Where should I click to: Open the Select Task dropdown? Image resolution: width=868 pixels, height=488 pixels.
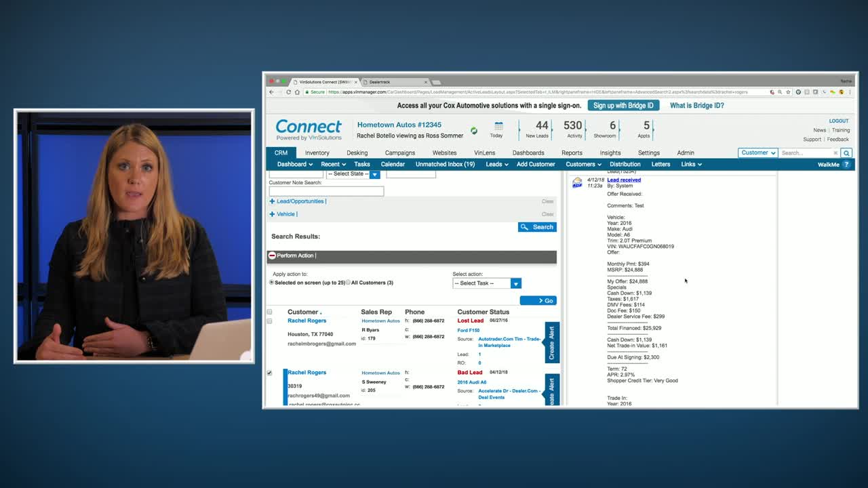tap(487, 283)
